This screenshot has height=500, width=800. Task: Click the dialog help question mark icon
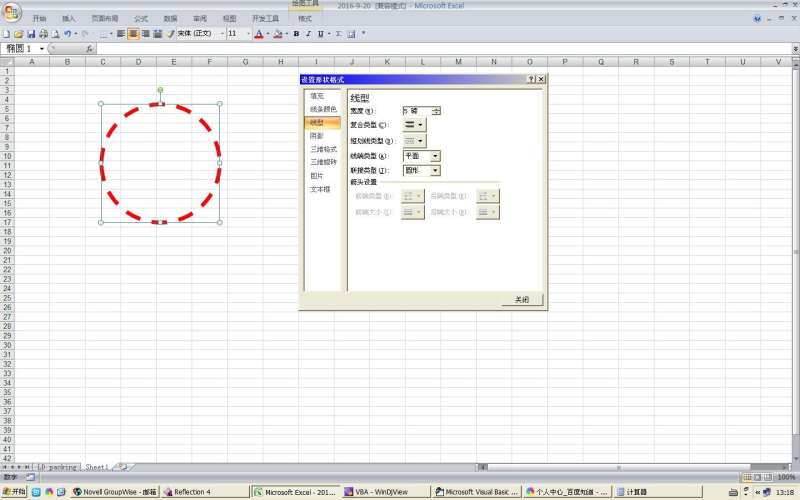(x=530, y=79)
